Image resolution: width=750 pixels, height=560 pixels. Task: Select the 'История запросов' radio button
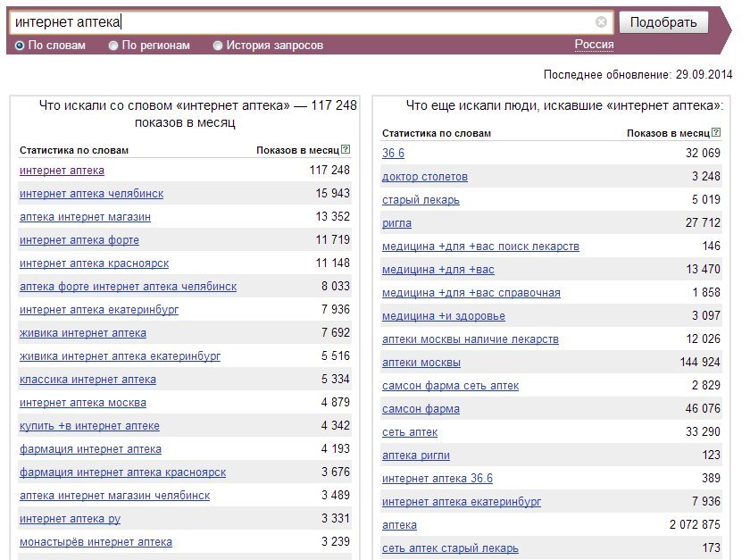pos(218,46)
